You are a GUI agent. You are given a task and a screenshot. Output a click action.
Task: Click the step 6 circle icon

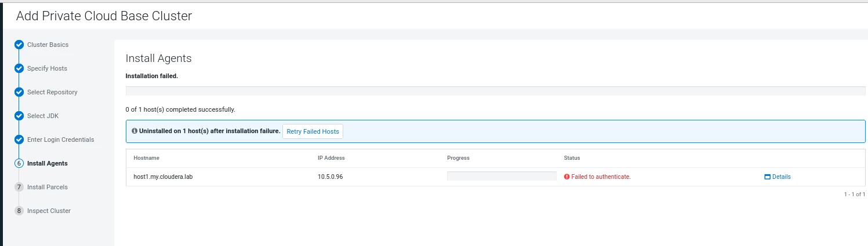click(x=19, y=163)
